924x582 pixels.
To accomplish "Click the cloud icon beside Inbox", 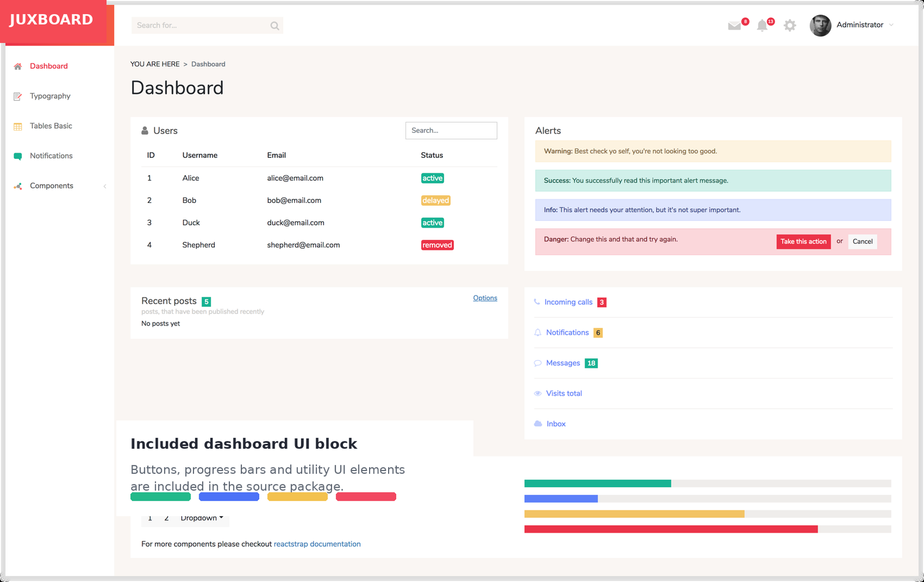I will click(x=537, y=423).
